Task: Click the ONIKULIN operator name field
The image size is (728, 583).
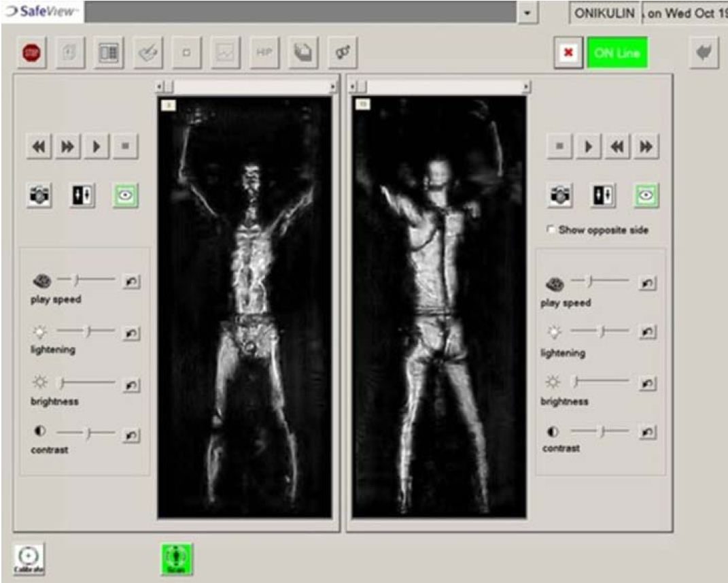Action: point(604,13)
